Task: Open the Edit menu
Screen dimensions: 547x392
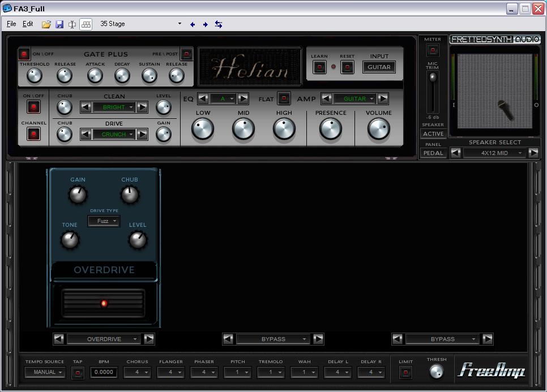Action: pyautogui.click(x=28, y=24)
